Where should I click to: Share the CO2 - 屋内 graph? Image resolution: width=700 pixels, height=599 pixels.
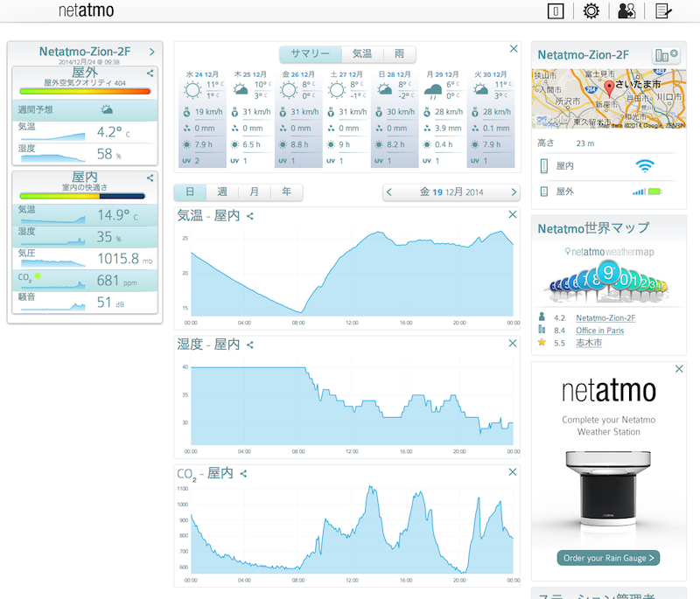(244, 474)
